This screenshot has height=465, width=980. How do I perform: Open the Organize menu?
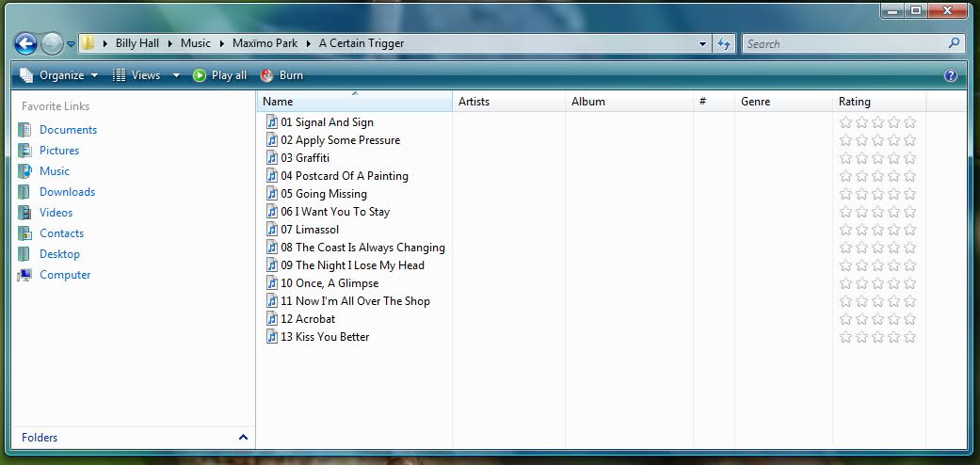tap(59, 75)
